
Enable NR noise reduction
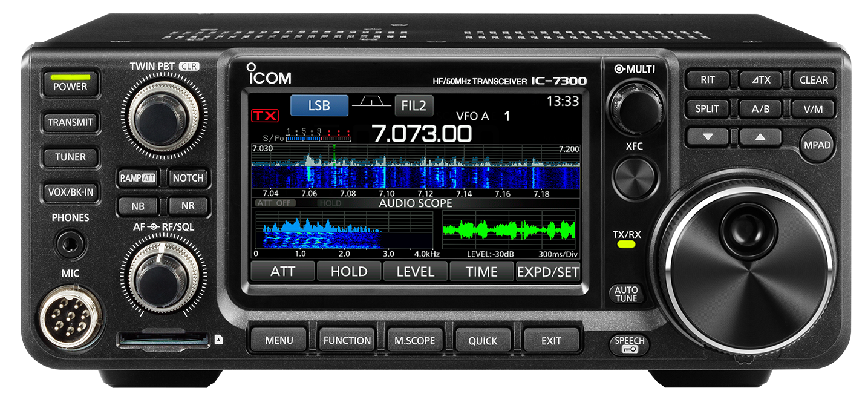(188, 206)
